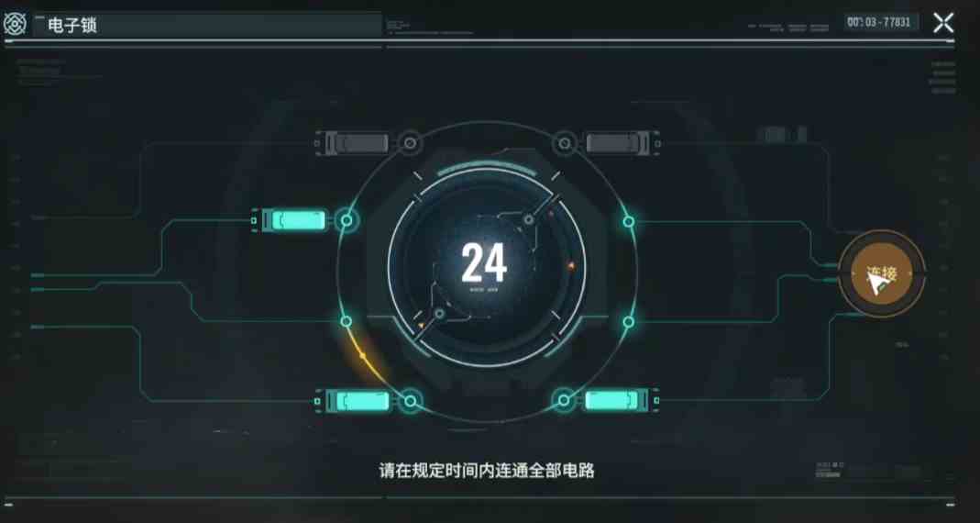Click the inner dial's upper-right grey connector node
980x523 pixels.
tap(528, 219)
